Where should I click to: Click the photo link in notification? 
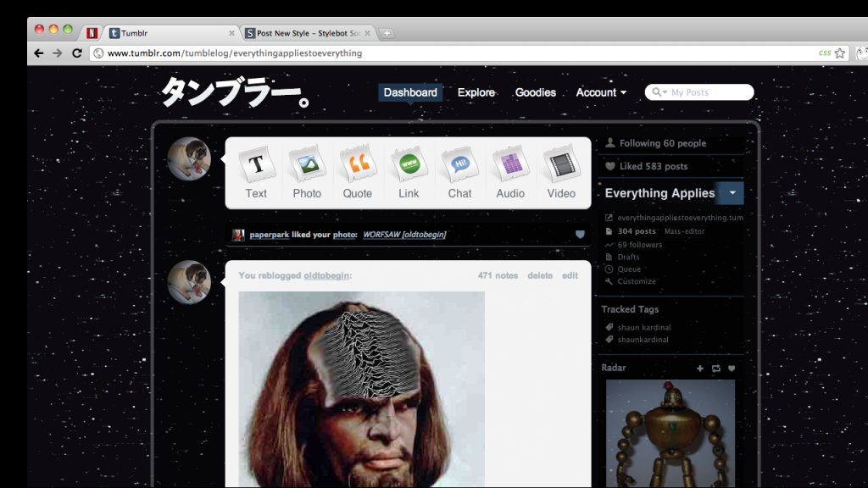point(344,235)
